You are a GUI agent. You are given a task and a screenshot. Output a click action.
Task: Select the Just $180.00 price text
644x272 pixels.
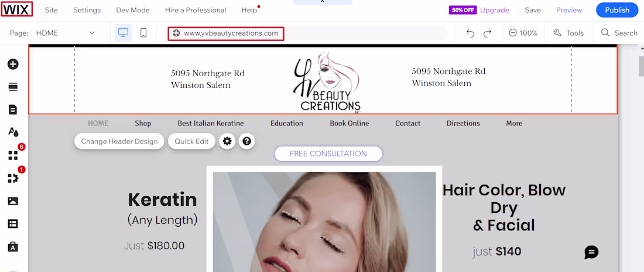(x=155, y=246)
